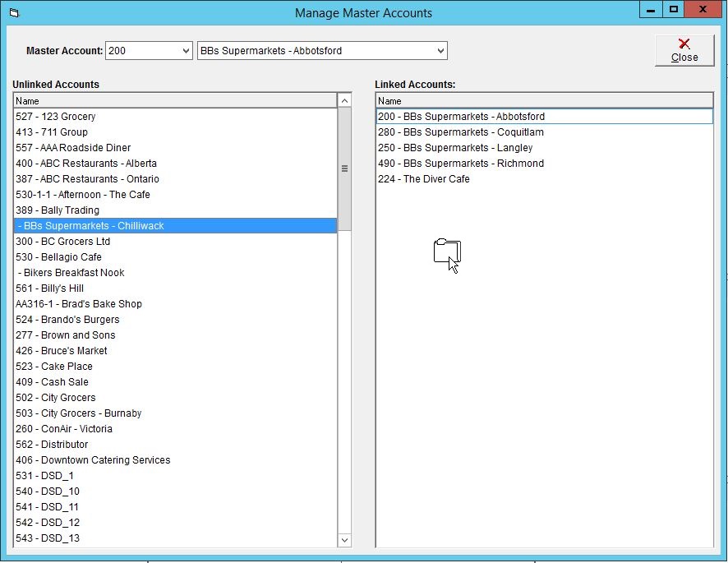Select Bikers Breakfast Nook row
The width and height of the screenshot is (728, 563).
[175, 273]
